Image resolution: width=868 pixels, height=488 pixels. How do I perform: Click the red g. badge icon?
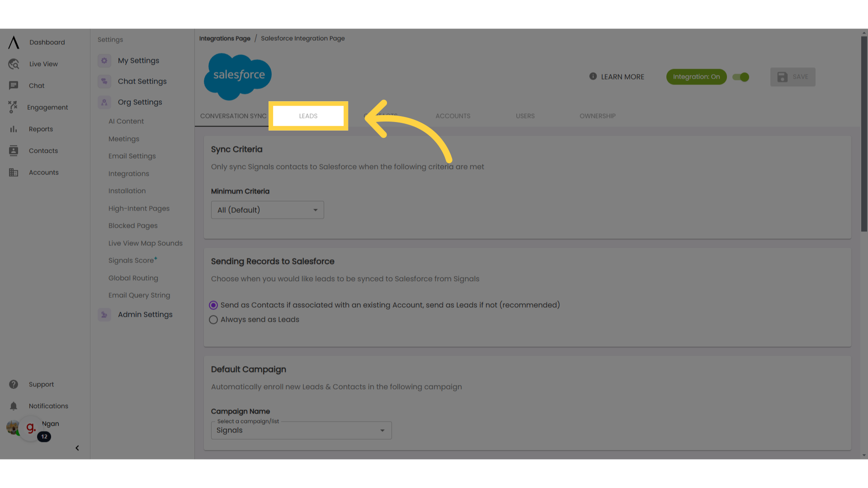(x=31, y=427)
